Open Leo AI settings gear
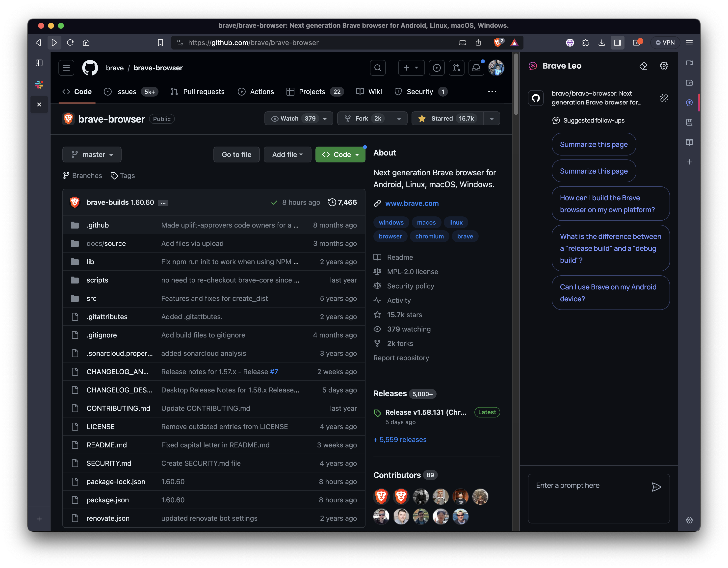 [x=664, y=66]
